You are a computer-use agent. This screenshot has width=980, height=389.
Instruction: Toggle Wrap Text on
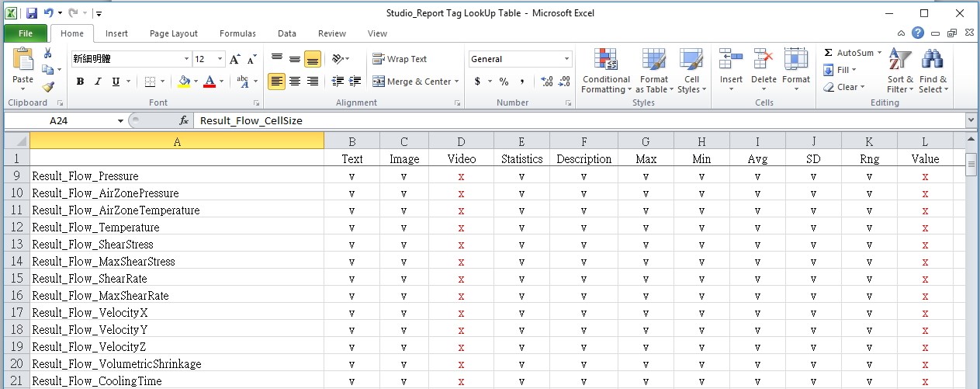[x=400, y=59]
